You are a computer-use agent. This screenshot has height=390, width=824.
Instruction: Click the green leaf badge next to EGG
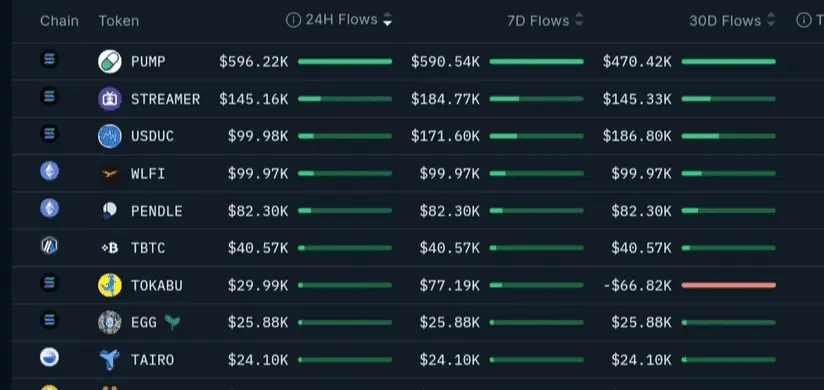(172, 322)
